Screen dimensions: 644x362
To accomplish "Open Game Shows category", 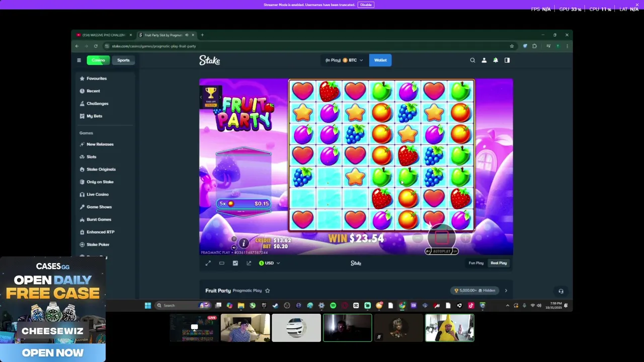I will [x=99, y=207].
